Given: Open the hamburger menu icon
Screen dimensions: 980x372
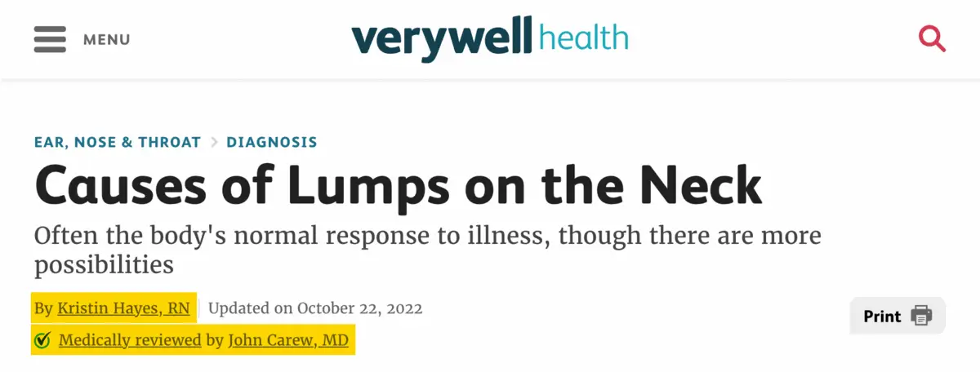Looking at the screenshot, I should [x=50, y=39].
